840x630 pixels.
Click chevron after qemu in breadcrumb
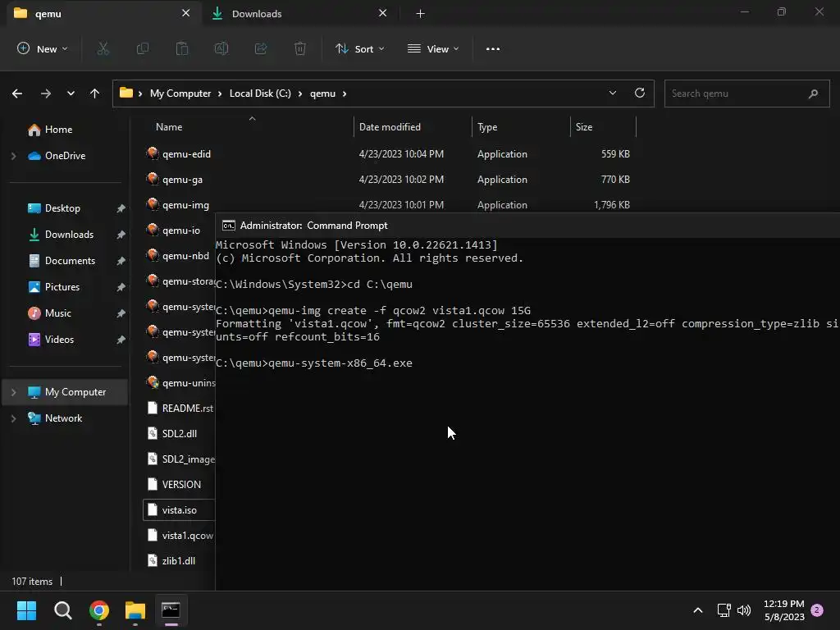[345, 94]
